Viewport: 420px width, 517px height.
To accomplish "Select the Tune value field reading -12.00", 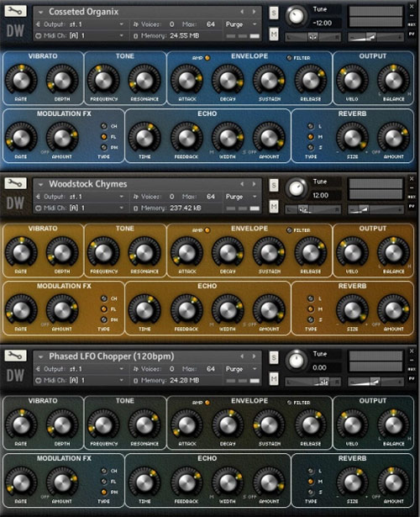I will 323,23.
